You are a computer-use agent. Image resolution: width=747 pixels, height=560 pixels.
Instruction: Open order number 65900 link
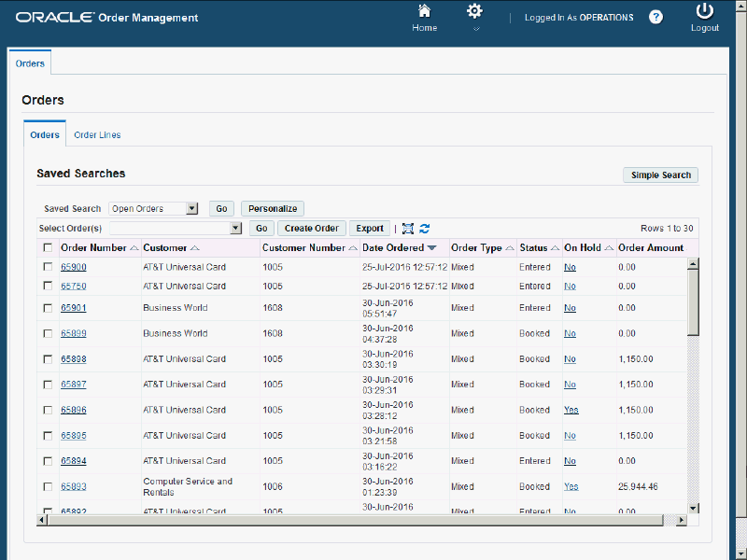click(x=74, y=267)
